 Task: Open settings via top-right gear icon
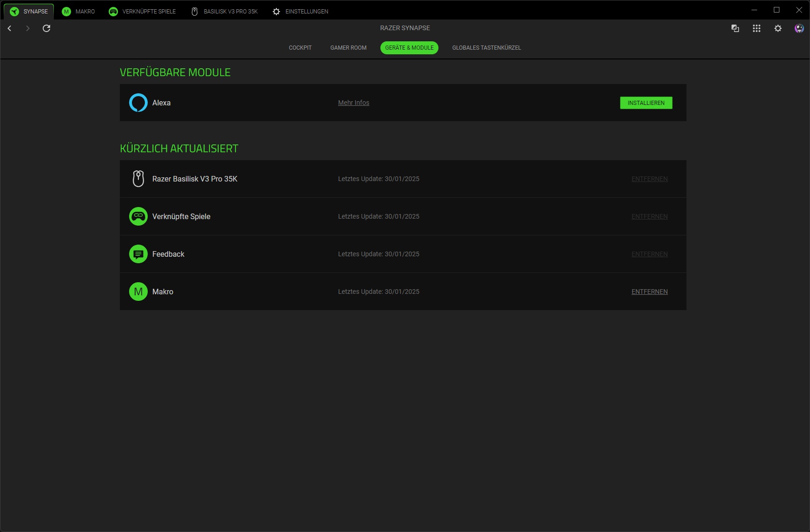point(777,28)
